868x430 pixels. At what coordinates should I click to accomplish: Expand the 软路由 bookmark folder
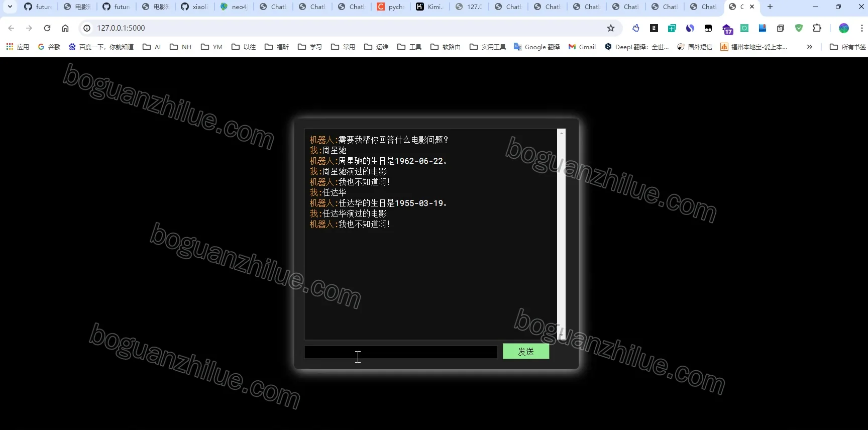pyautogui.click(x=446, y=47)
